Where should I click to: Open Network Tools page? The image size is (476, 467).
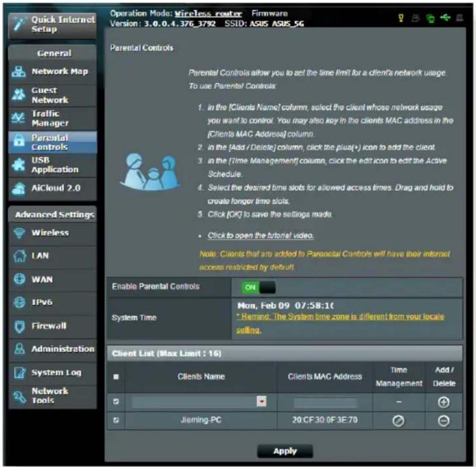click(x=52, y=397)
